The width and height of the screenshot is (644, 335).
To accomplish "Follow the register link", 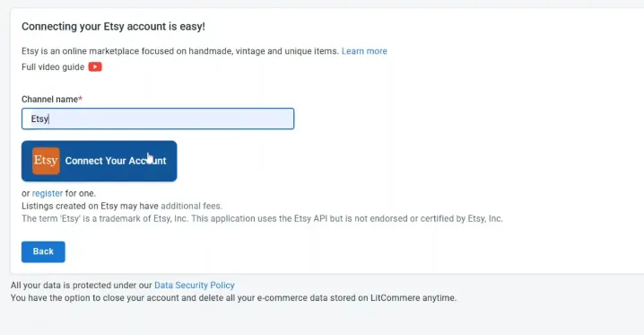I will (x=48, y=193).
